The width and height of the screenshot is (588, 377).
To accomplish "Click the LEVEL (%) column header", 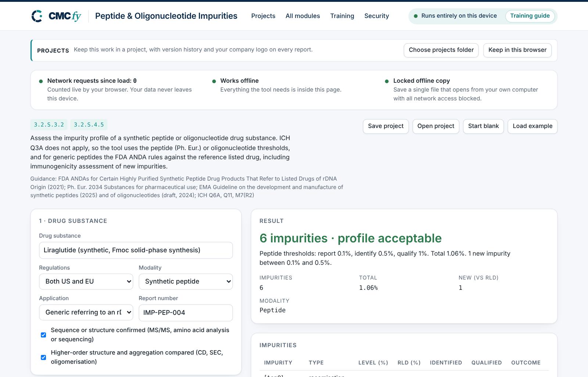I will [x=373, y=363].
